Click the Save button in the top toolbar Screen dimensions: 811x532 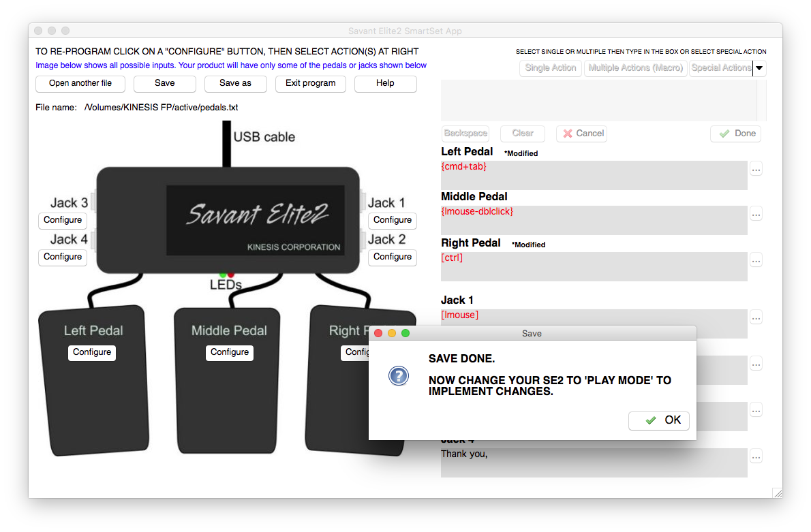pos(164,84)
